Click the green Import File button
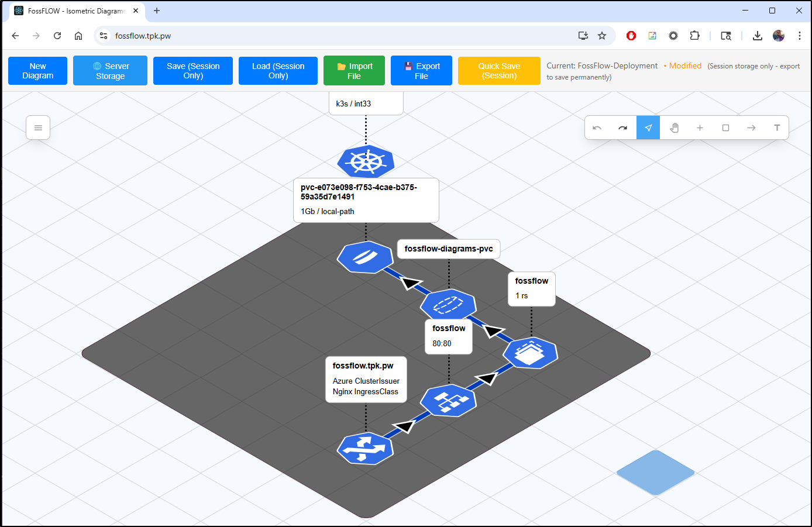The height and width of the screenshot is (527, 812). [x=354, y=71]
